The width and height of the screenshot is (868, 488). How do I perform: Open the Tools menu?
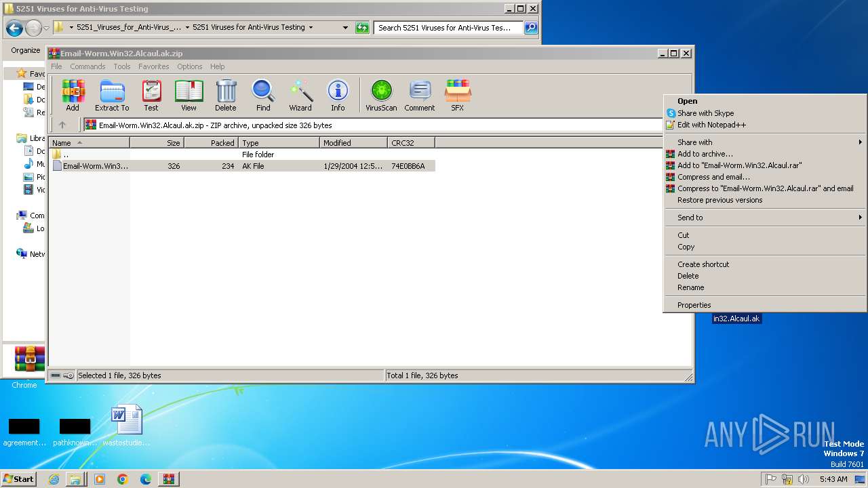122,66
